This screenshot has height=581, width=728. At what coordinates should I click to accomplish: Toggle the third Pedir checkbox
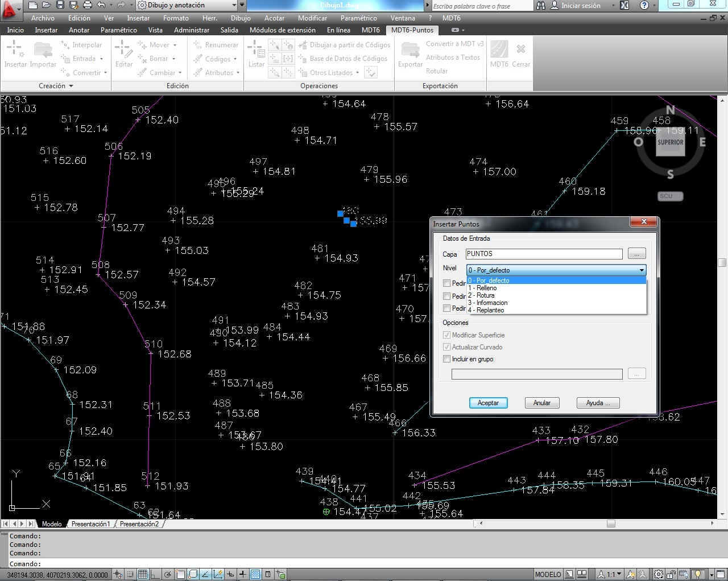tap(447, 308)
